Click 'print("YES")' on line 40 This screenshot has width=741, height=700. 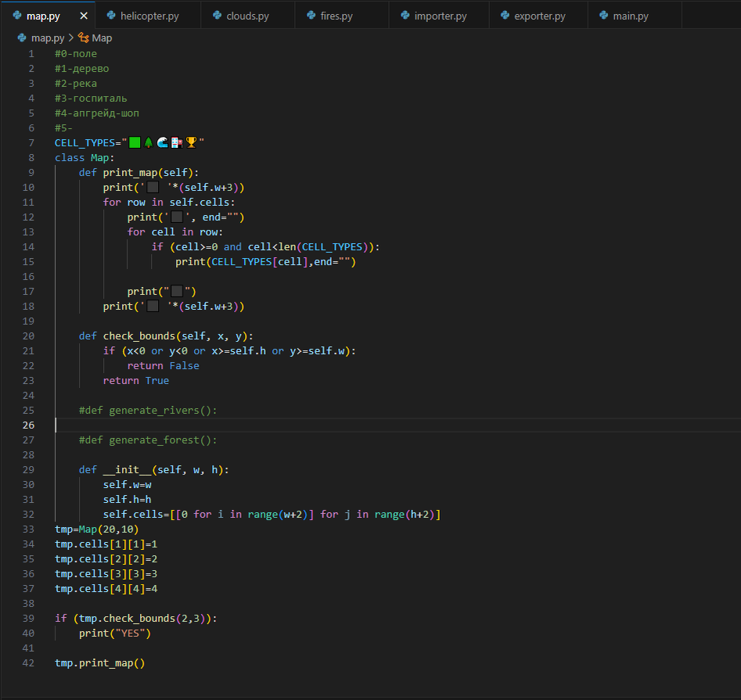pos(115,633)
